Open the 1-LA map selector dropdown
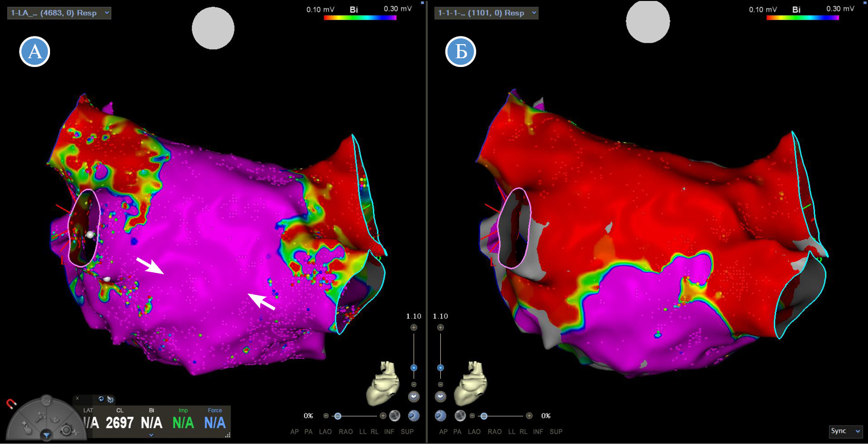This screenshot has height=444, width=868. (x=59, y=13)
